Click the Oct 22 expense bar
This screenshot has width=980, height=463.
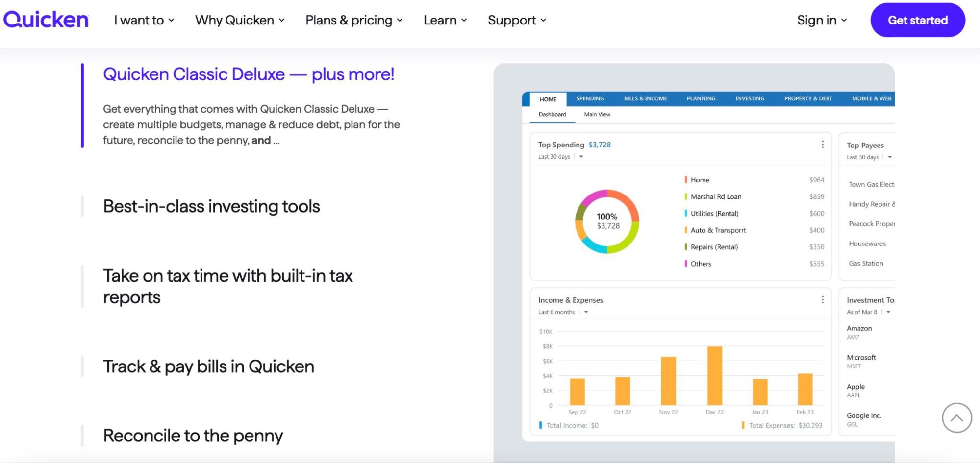[x=623, y=391]
